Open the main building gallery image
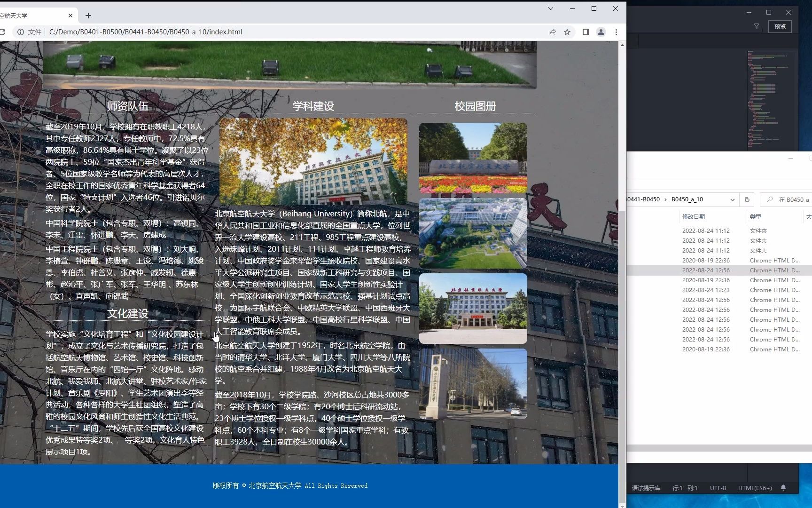This screenshot has height=508, width=812. click(x=473, y=309)
